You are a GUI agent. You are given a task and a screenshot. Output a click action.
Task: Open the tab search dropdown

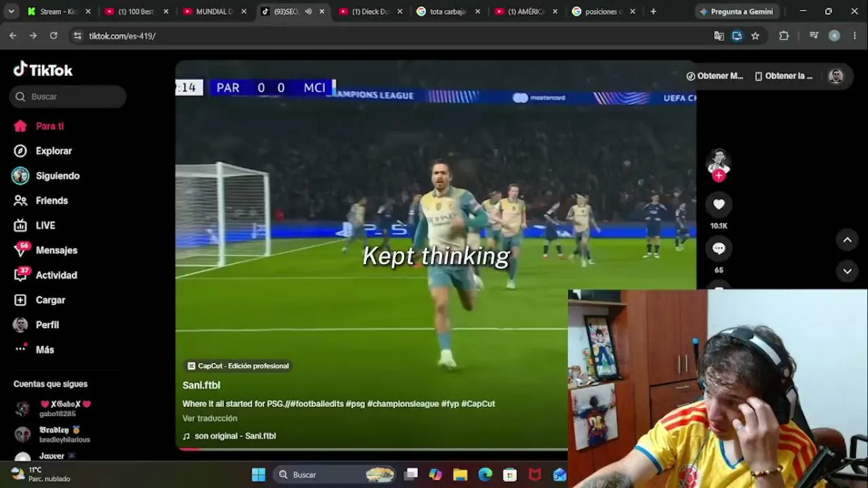pyautogui.click(x=11, y=12)
